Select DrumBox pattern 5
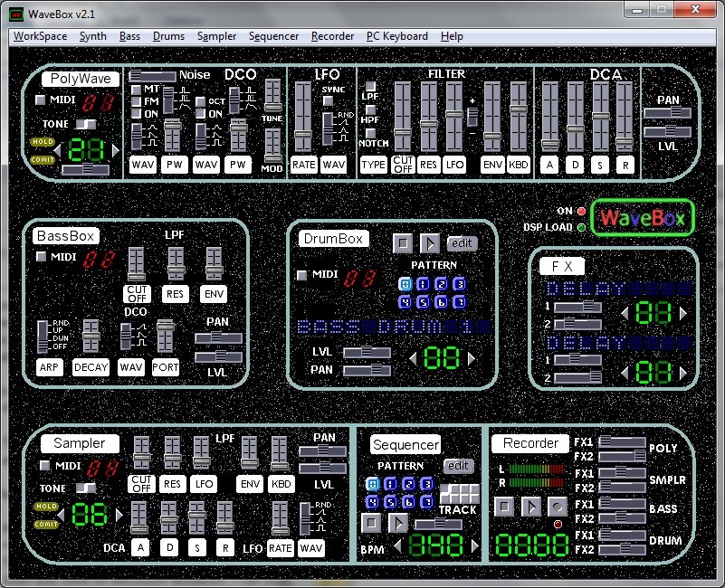Screen dimensions: 725x588 (423, 302)
